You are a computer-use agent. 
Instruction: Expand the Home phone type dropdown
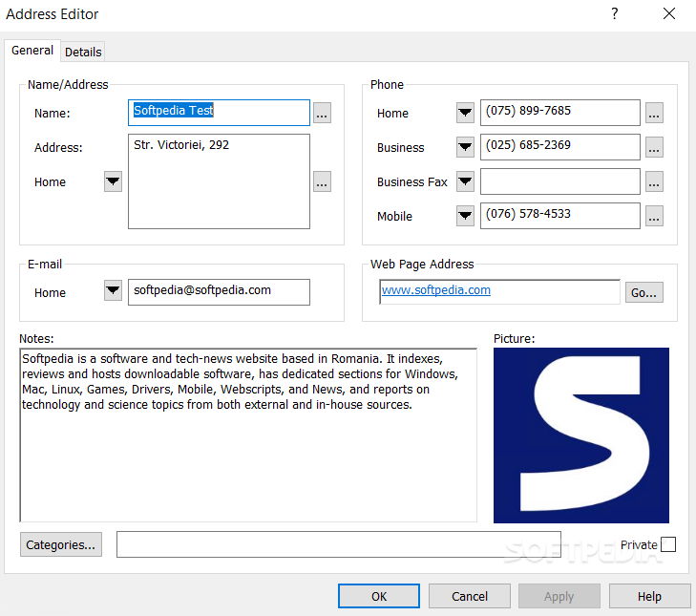[x=465, y=113]
